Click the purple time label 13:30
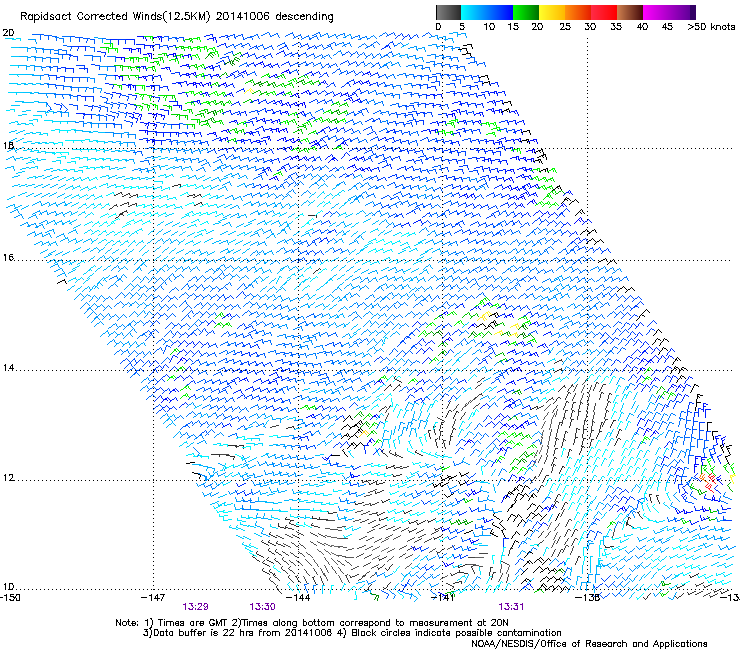Image resolution: width=740 pixels, height=650 pixels. coord(262,607)
